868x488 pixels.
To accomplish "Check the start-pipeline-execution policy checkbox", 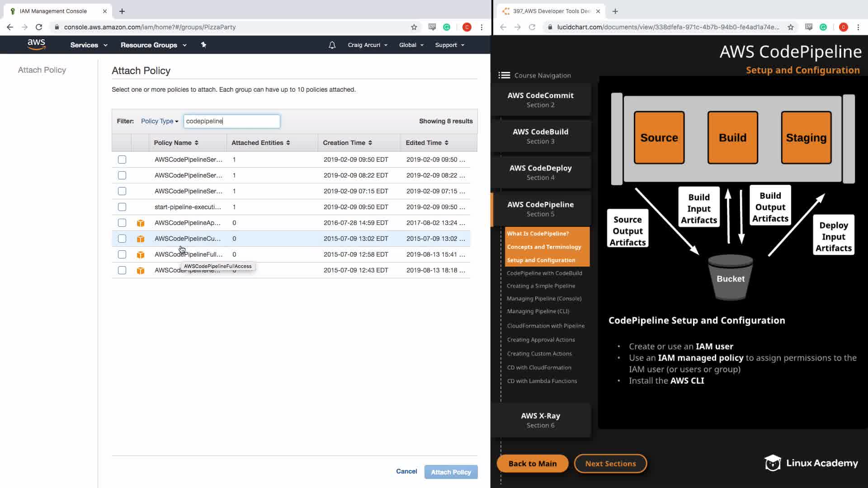I will [x=122, y=207].
